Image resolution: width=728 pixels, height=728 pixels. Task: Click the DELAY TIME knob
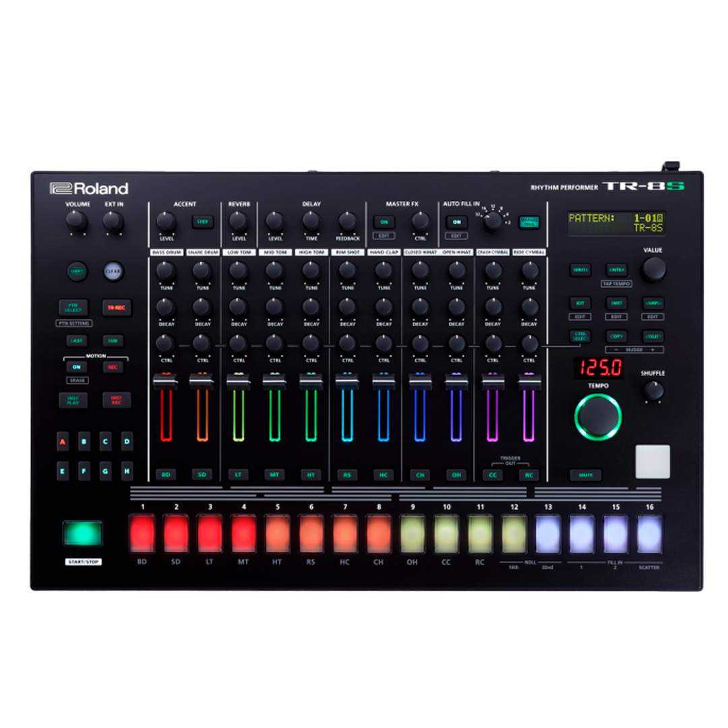311,222
